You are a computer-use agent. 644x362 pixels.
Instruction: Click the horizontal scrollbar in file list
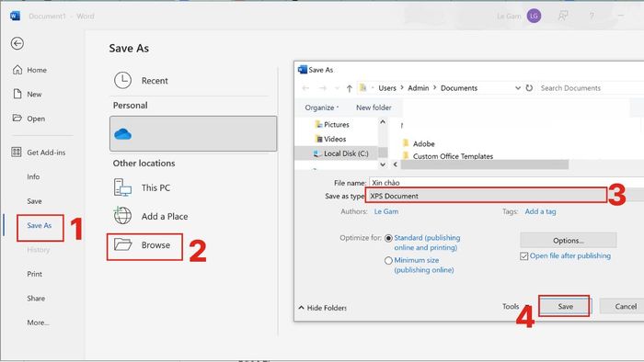pyautogui.click(x=485, y=164)
